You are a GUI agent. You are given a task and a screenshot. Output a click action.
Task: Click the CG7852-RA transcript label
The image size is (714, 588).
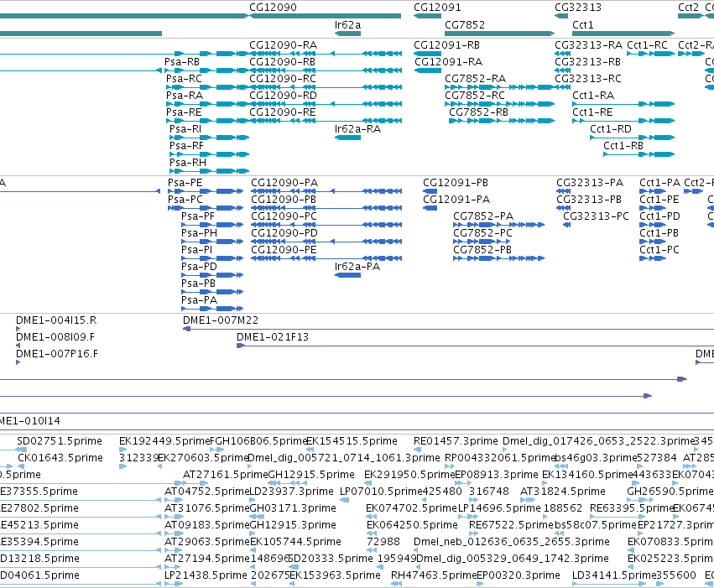pos(475,79)
